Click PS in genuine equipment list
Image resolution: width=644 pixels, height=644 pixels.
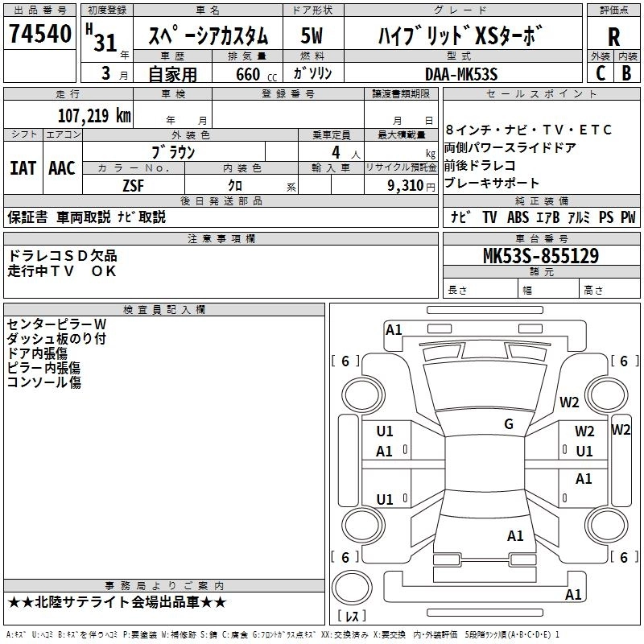tap(606, 217)
